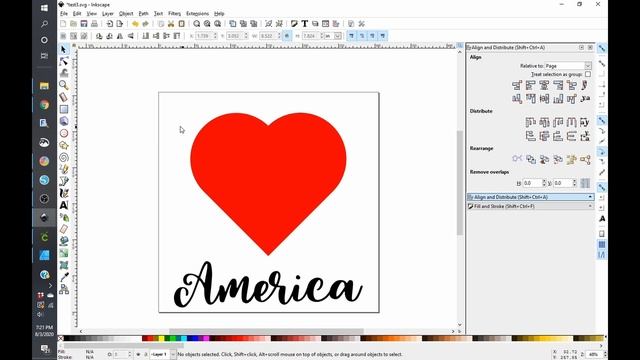
Task: Open the Filters menu
Action: [174, 13]
